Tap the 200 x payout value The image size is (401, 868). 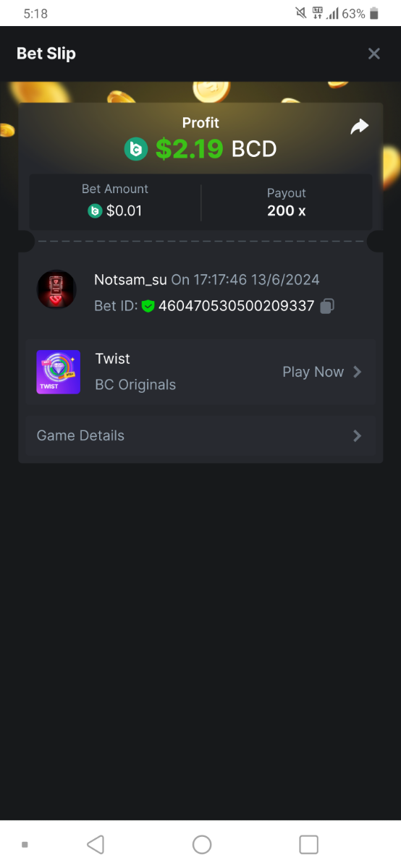coord(287,210)
